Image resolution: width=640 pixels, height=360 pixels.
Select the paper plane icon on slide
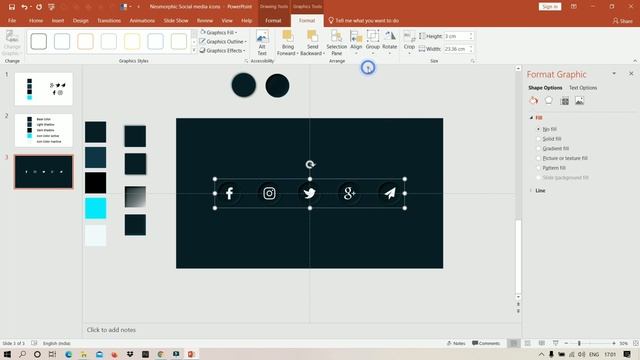click(x=390, y=193)
